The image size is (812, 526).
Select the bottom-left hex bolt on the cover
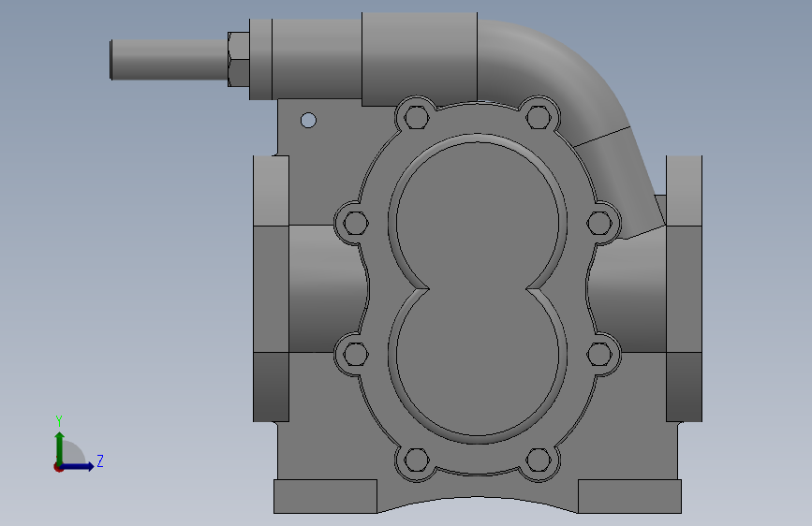point(415,460)
